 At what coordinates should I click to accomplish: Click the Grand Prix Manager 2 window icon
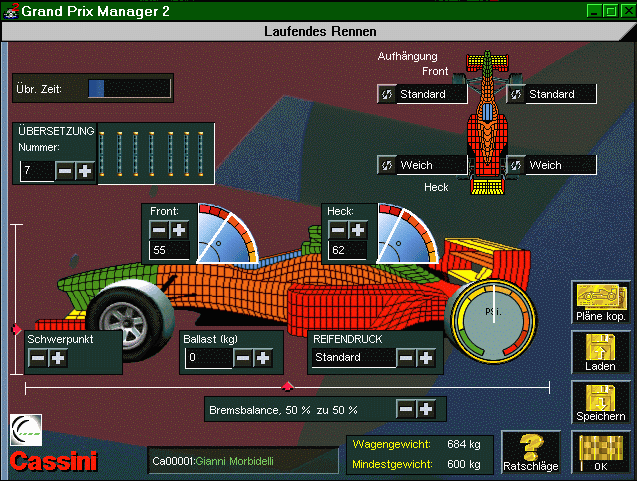(10, 11)
